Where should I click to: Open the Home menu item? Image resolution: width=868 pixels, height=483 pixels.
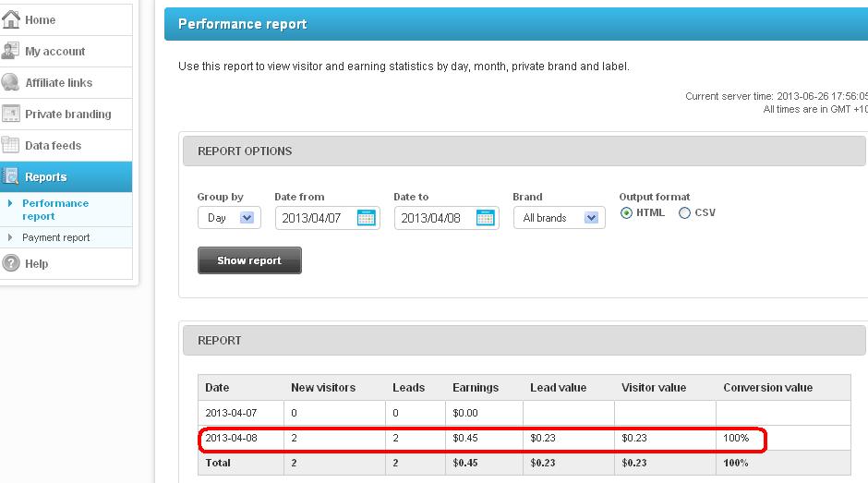[66, 20]
